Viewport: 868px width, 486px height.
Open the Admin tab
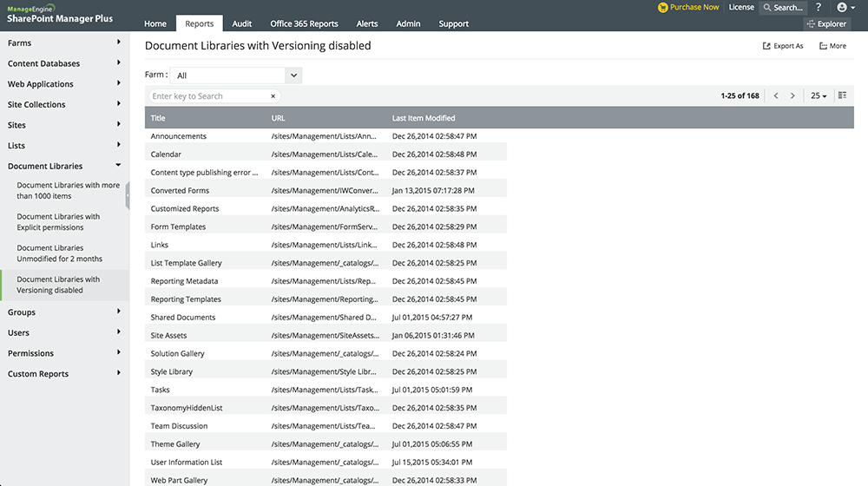(x=408, y=23)
